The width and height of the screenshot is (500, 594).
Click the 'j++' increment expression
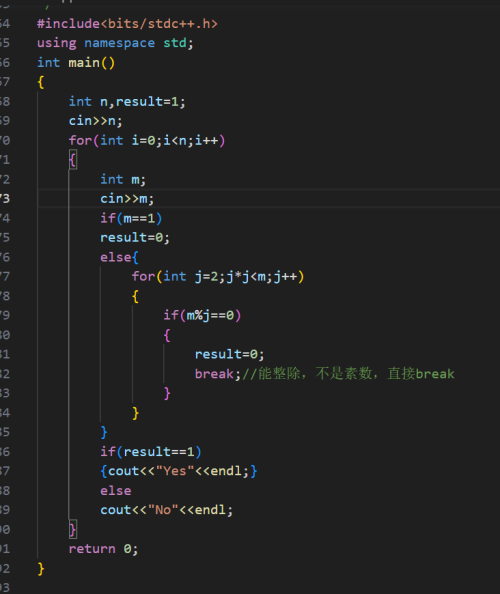tap(285, 277)
